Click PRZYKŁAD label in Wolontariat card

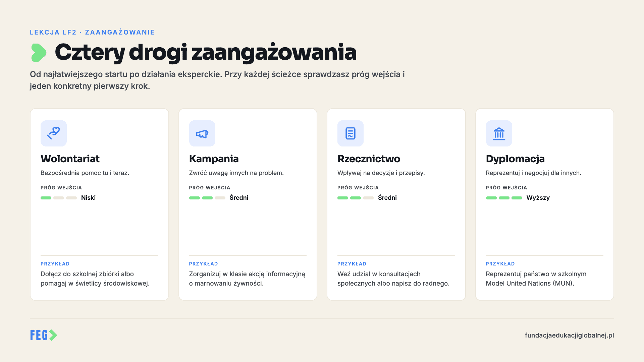(x=55, y=264)
